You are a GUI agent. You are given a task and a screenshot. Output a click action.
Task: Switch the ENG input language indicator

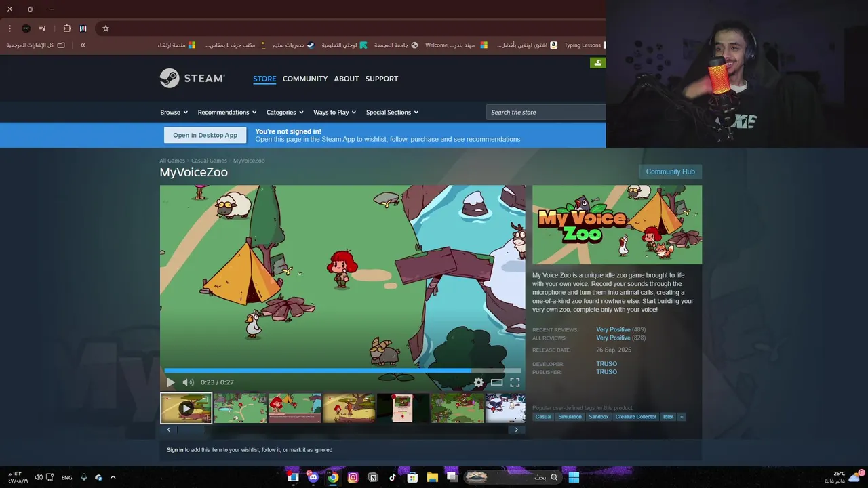(x=66, y=477)
